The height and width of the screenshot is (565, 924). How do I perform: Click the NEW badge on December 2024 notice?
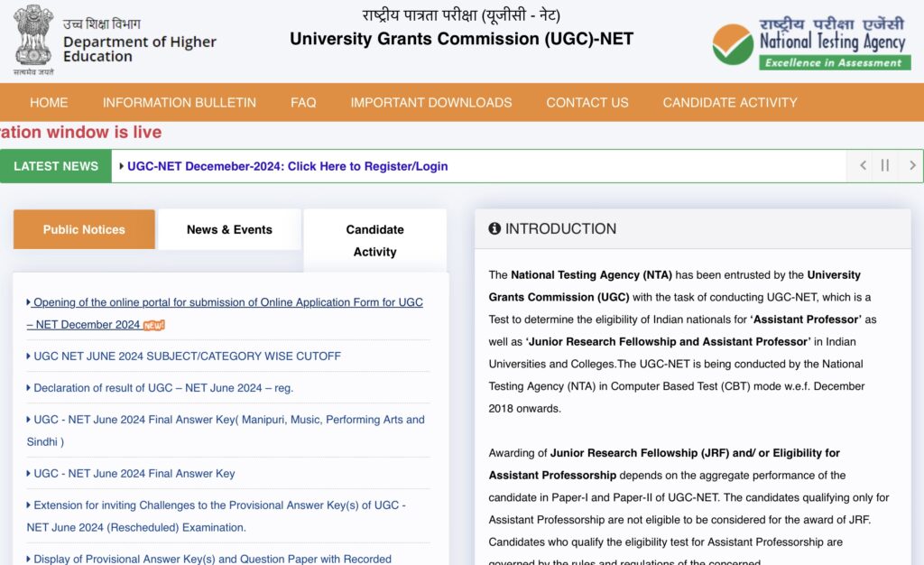coord(153,325)
